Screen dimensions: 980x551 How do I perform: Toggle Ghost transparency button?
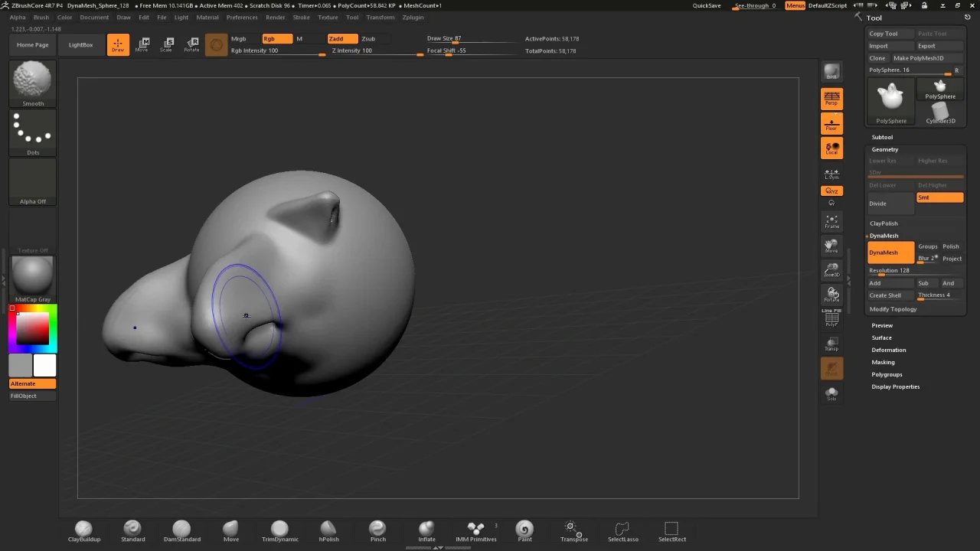831,369
